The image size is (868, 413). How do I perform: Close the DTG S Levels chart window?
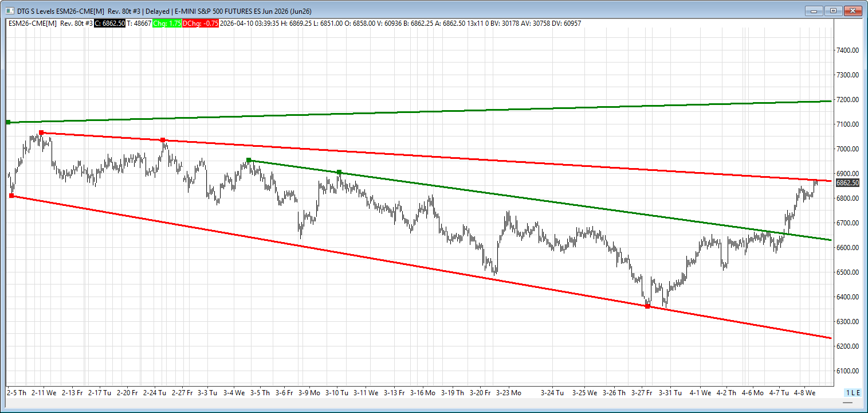pos(853,10)
